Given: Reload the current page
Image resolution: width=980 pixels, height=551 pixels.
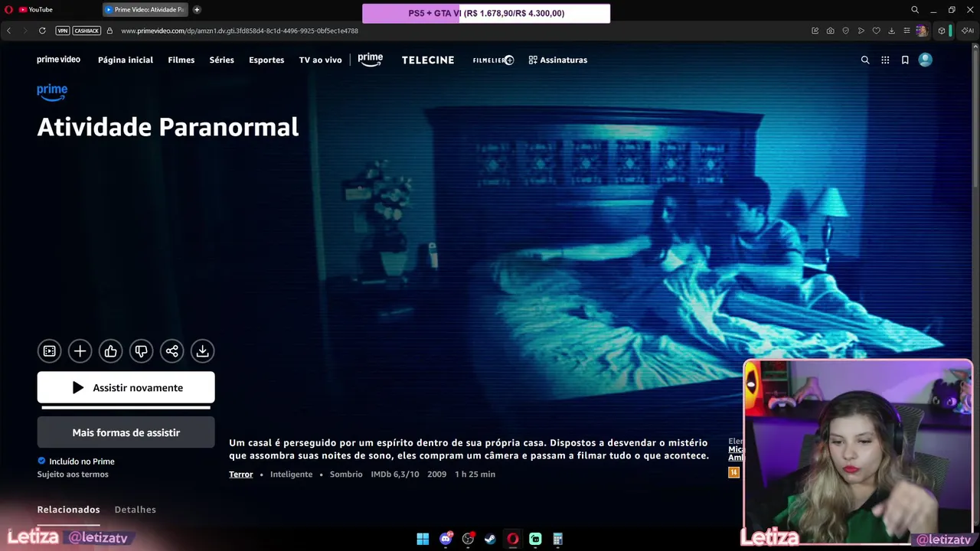Looking at the screenshot, I should coord(42,31).
